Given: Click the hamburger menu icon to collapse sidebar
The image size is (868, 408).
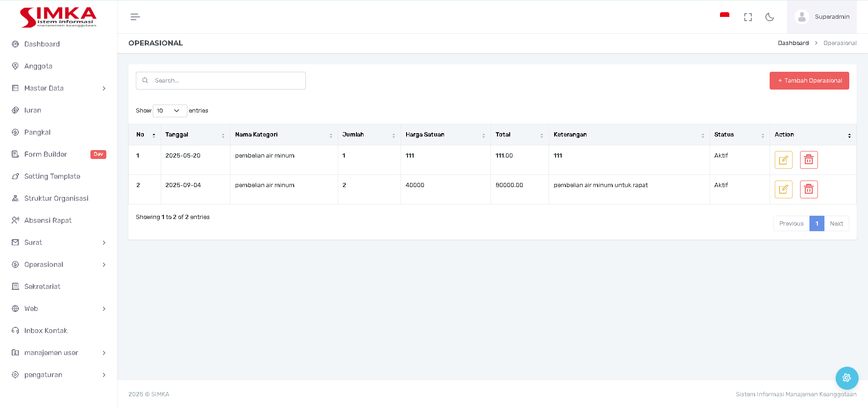Looking at the screenshot, I should [x=135, y=17].
